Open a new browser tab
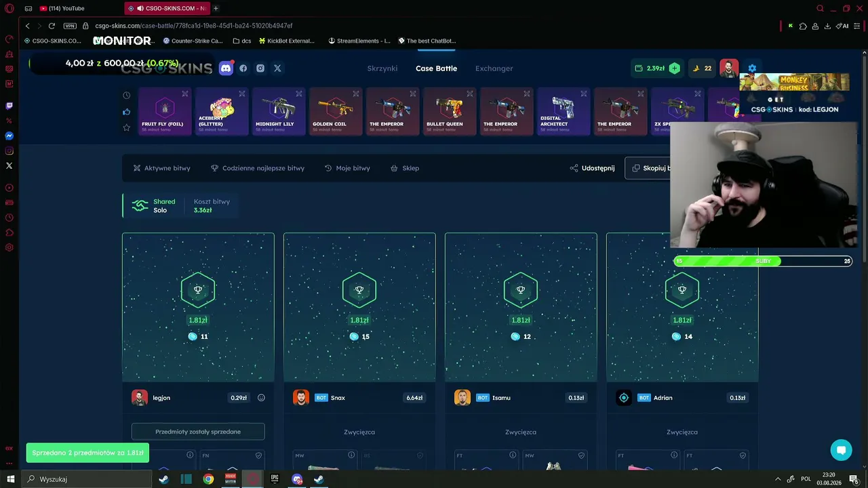The image size is (868, 488). click(216, 8)
